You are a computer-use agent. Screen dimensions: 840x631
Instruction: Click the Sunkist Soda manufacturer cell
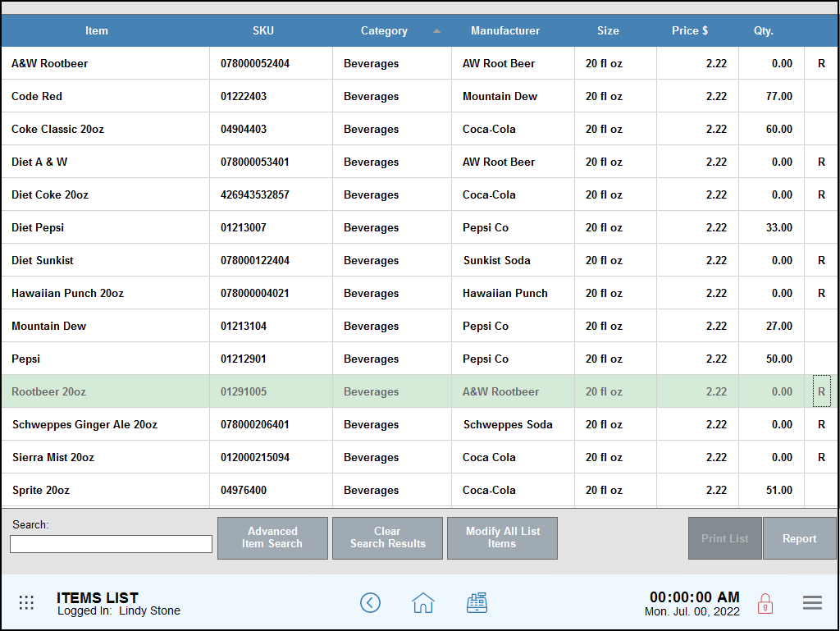click(x=497, y=260)
